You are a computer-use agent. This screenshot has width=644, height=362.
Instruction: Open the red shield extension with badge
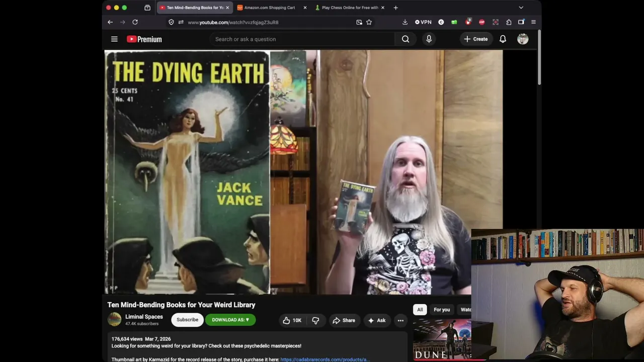(x=468, y=22)
